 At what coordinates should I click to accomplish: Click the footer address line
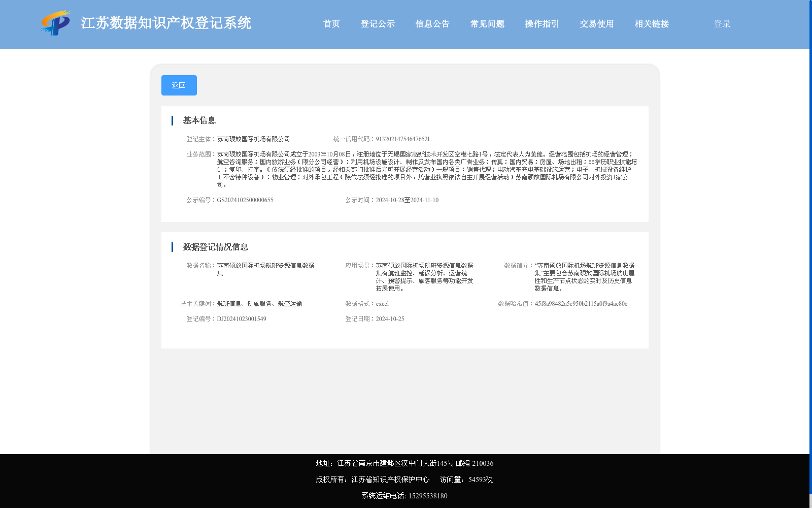coord(404,463)
